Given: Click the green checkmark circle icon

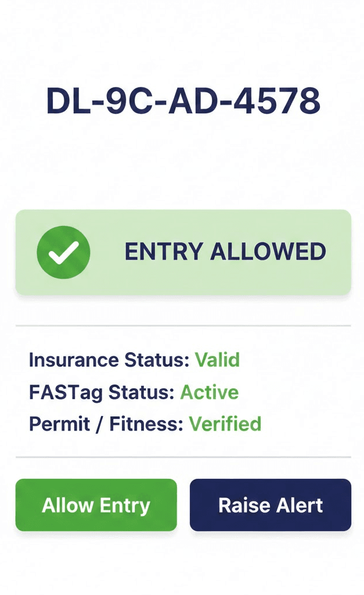Looking at the screenshot, I should (x=63, y=252).
